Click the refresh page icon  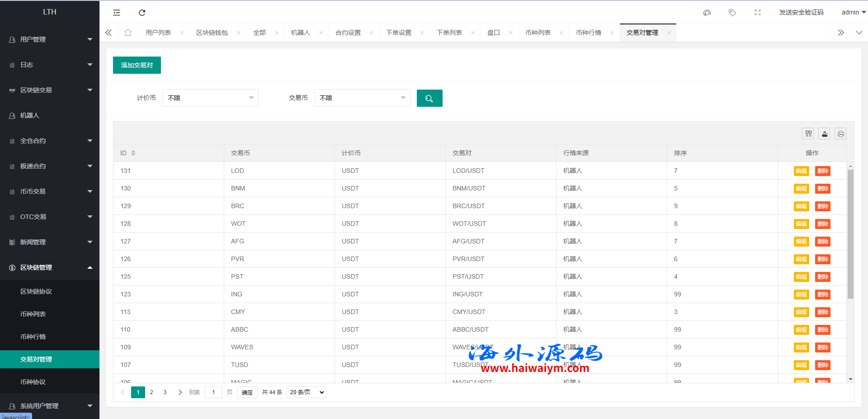(142, 13)
